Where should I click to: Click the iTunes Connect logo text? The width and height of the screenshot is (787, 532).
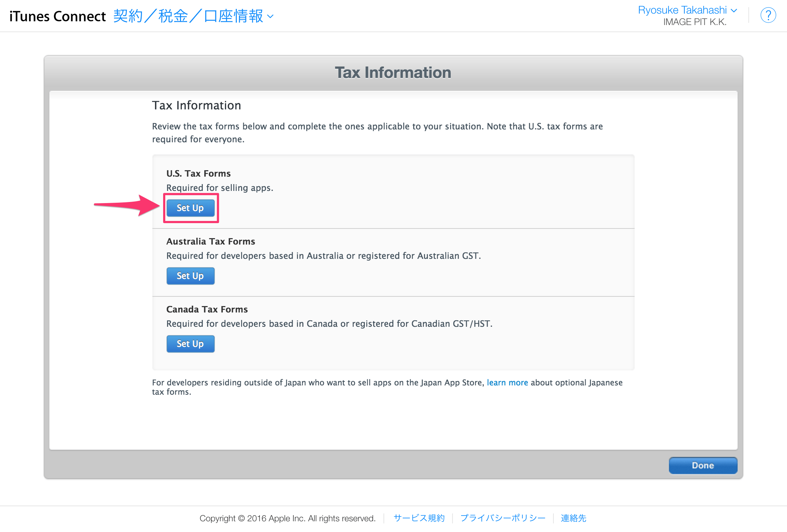click(58, 16)
